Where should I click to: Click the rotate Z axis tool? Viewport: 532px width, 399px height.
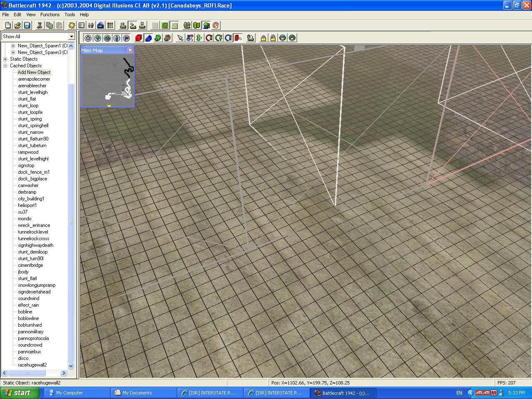(x=228, y=38)
